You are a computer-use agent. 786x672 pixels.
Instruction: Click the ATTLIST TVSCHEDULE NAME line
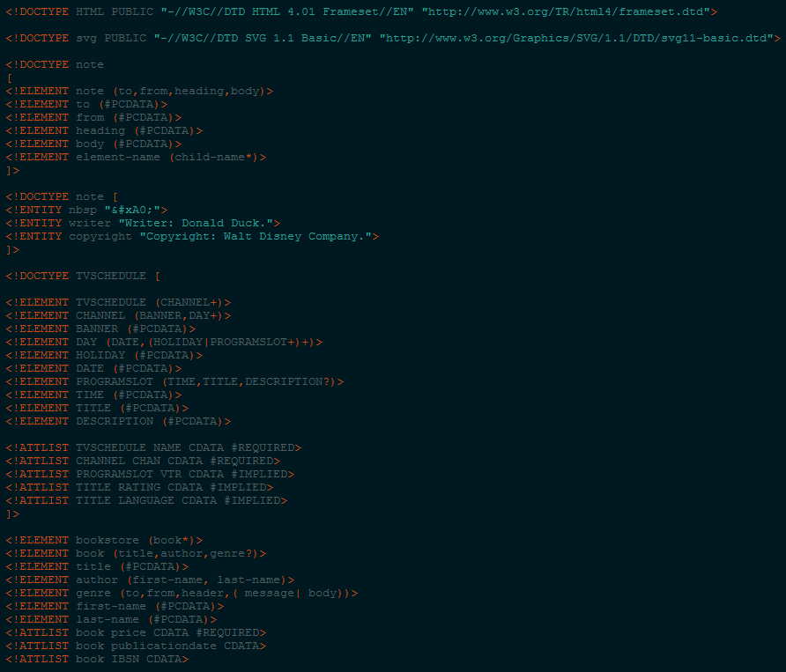153,447
